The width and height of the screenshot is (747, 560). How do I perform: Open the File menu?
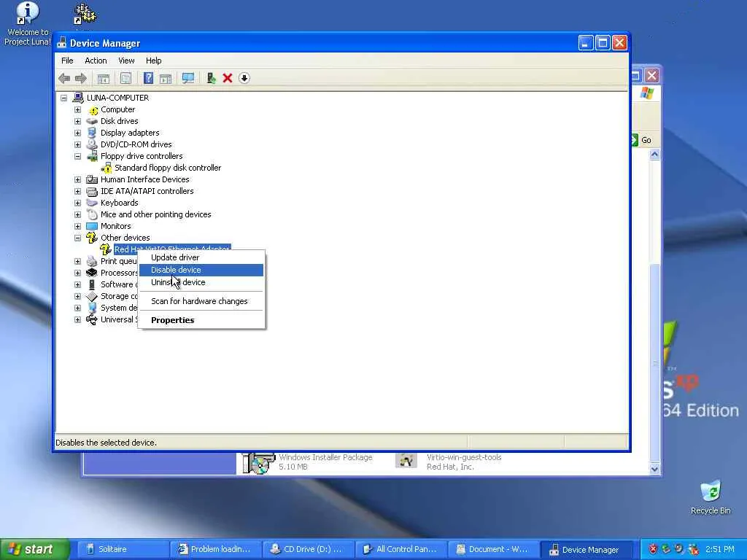coord(67,61)
